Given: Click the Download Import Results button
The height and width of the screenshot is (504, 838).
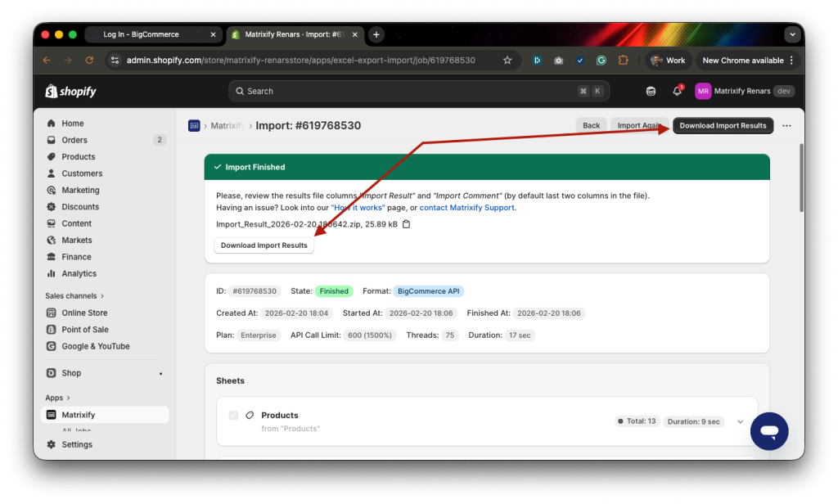Looking at the screenshot, I should click(x=723, y=125).
